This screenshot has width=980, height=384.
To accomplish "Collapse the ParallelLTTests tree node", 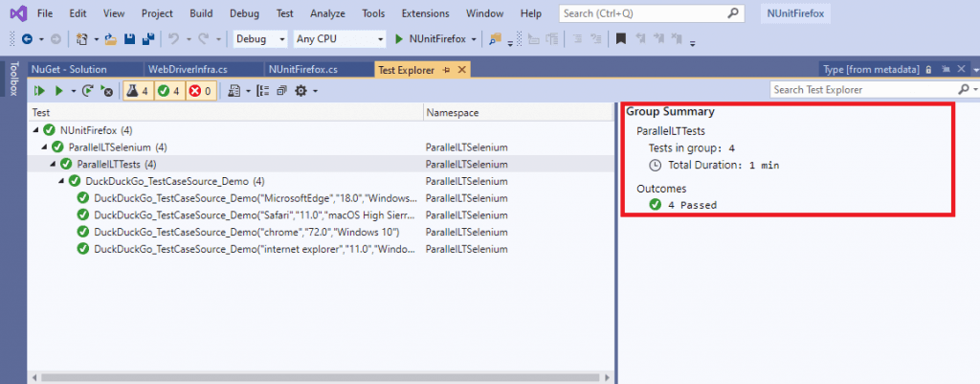I will (55, 164).
